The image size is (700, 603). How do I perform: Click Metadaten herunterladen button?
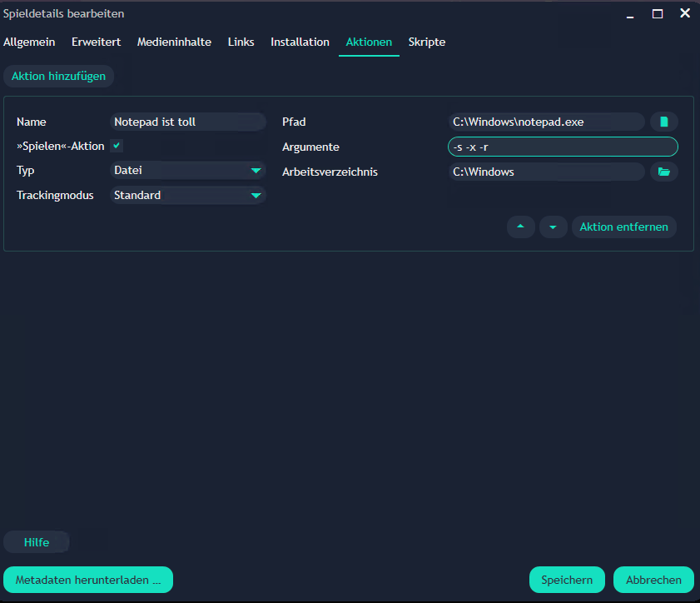coord(88,580)
